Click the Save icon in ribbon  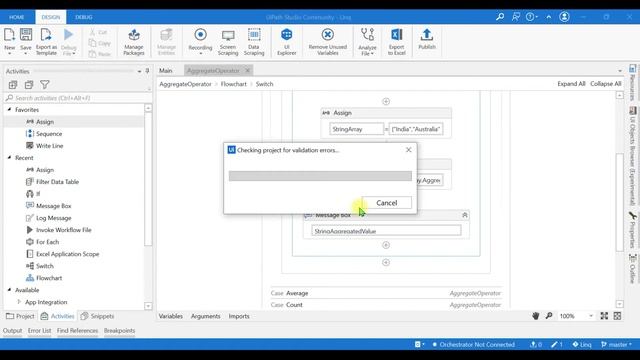tap(26, 35)
